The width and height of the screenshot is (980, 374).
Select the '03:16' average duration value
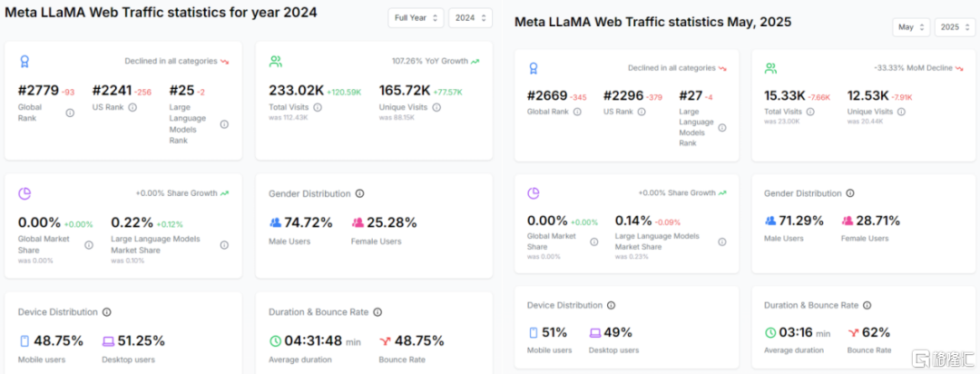795,333
